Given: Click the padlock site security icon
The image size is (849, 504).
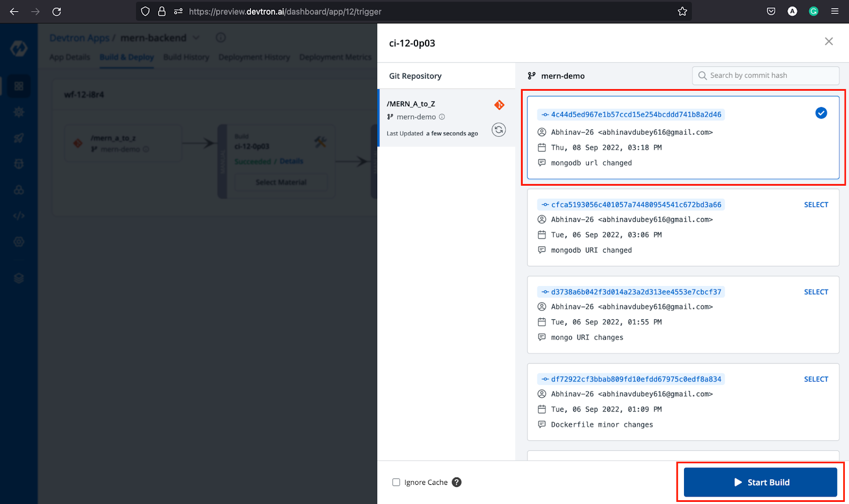Looking at the screenshot, I should click(162, 11).
